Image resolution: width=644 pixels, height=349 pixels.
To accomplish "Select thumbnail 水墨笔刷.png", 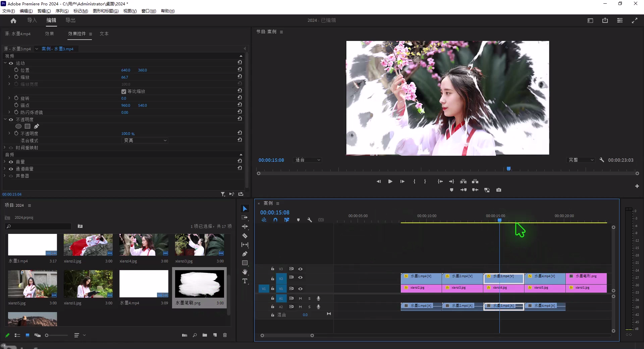I will [x=199, y=284].
